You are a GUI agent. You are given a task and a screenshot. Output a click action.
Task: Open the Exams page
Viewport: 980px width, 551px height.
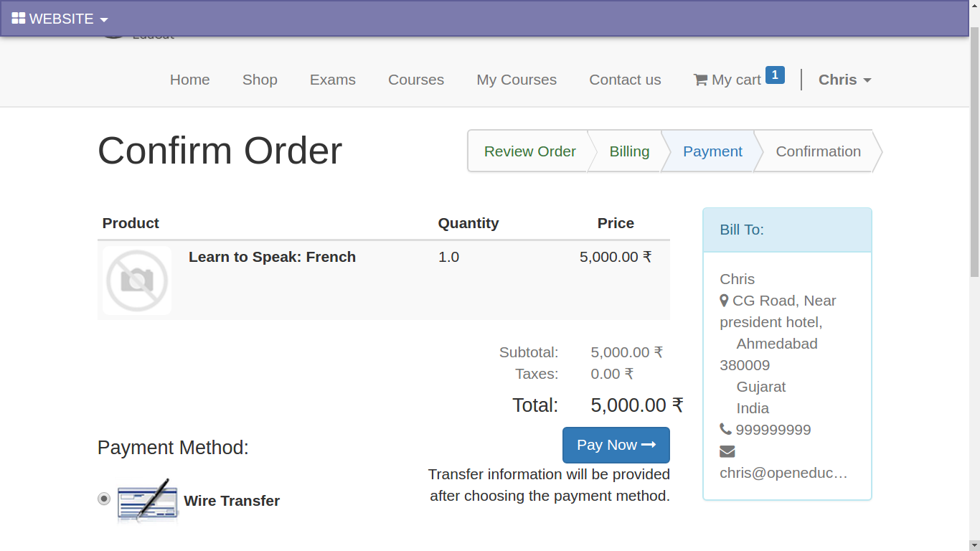click(333, 80)
